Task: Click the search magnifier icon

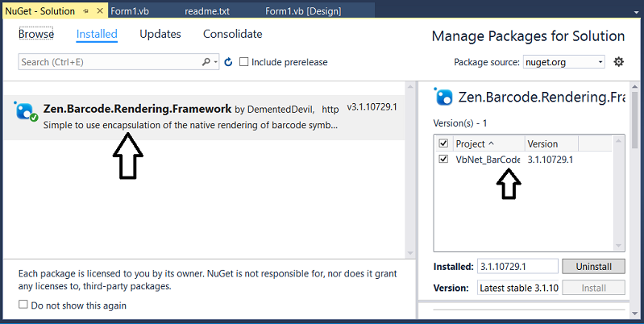Action: point(206,62)
